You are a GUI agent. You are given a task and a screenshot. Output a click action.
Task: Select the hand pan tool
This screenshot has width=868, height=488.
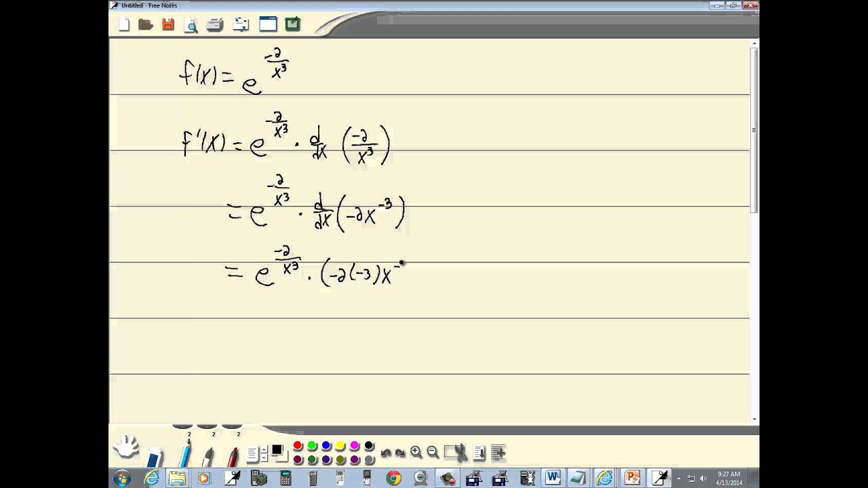point(126,447)
